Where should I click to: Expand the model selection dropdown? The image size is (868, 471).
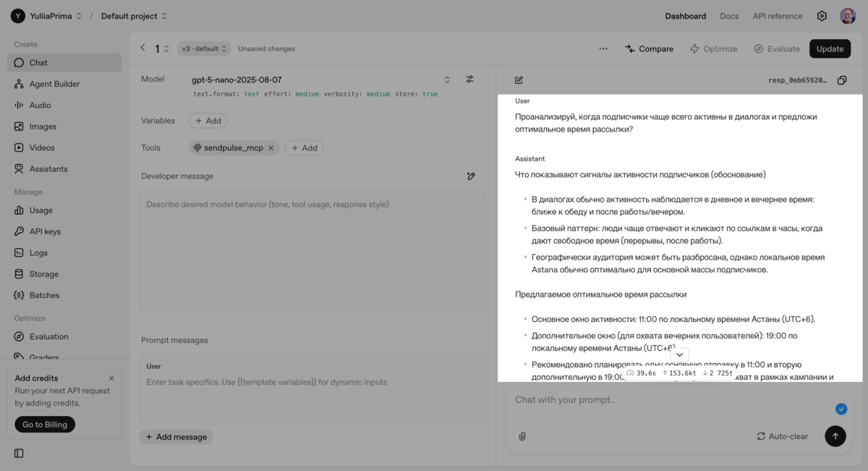pyautogui.click(x=447, y=80)
